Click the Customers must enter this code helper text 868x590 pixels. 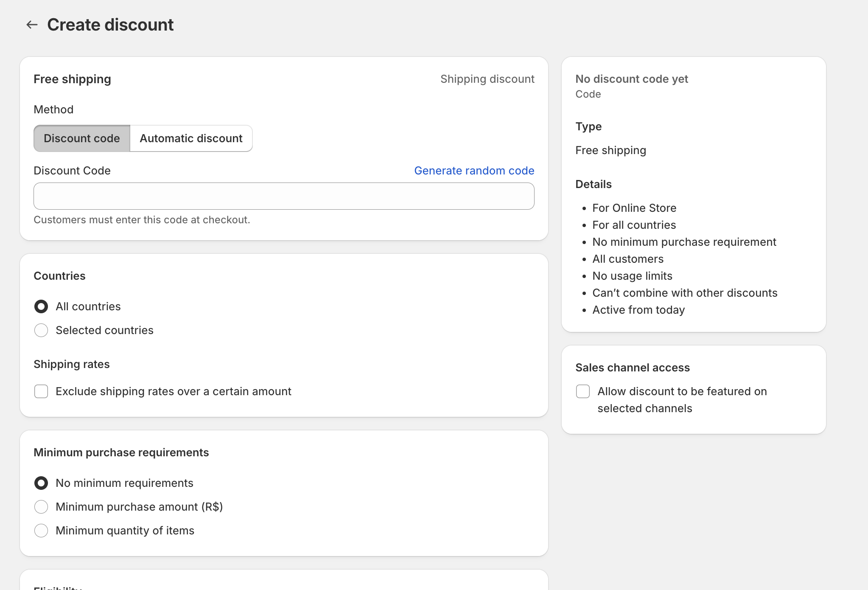click(142, 220)
